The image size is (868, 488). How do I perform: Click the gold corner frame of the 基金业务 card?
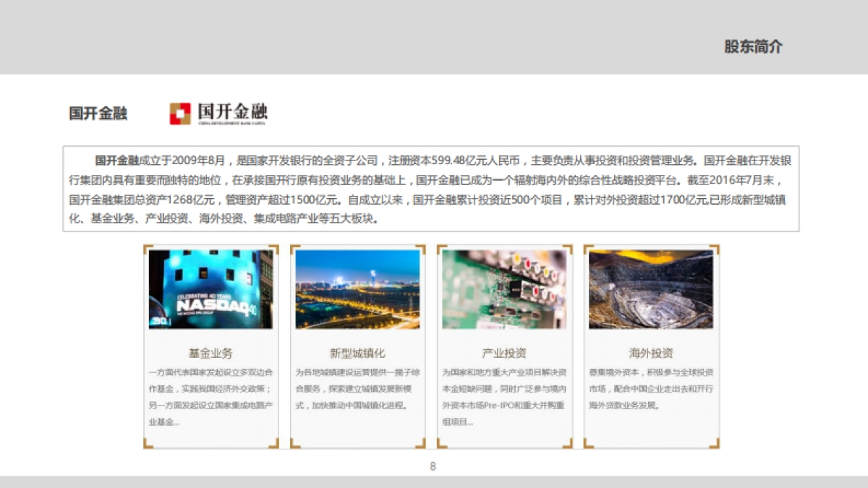(x=148, y=248)
